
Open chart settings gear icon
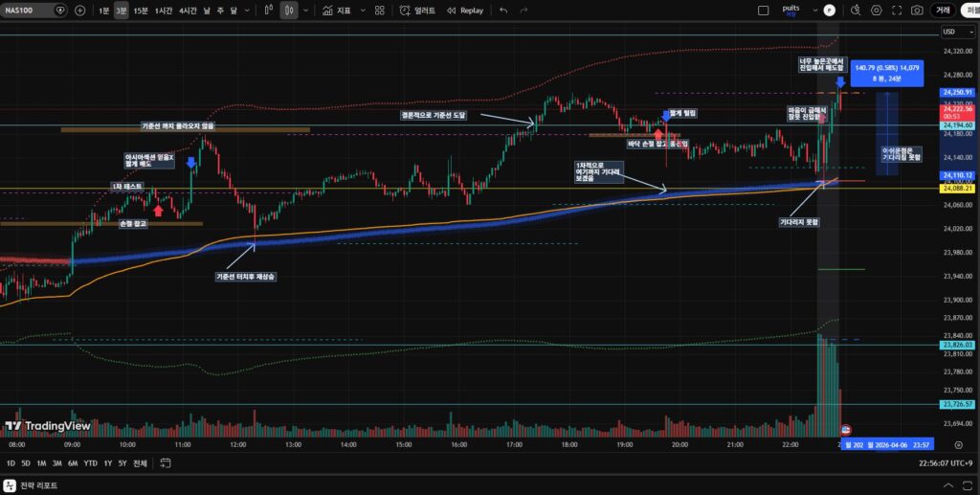tap(876, 11)
